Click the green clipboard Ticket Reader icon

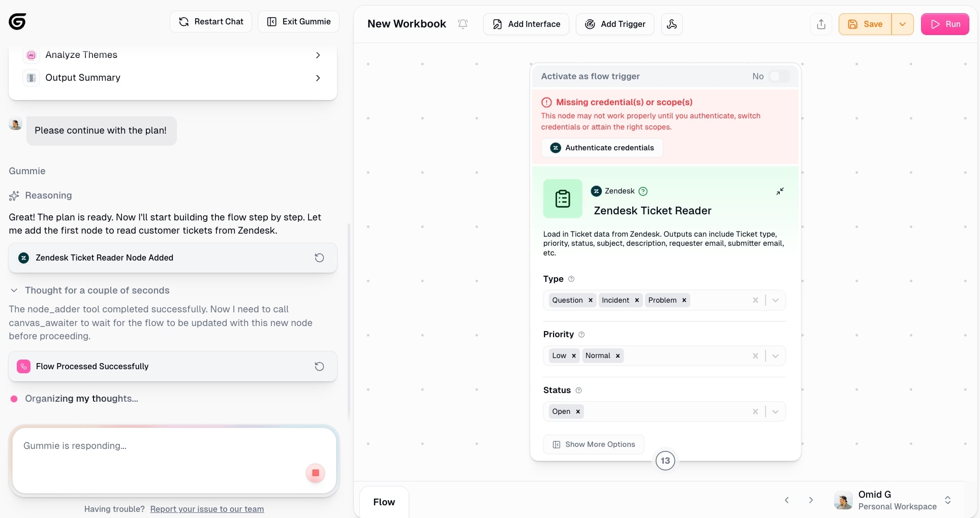[x=563, y=199]
